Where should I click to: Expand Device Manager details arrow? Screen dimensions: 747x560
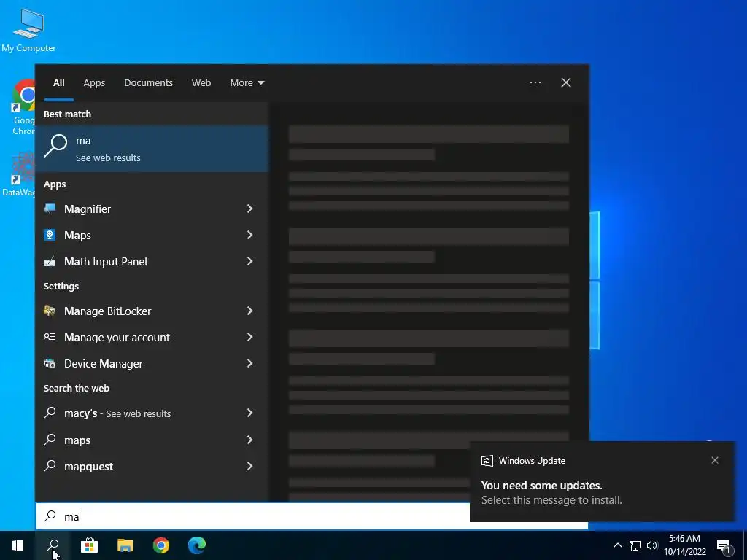pos(249,363)
